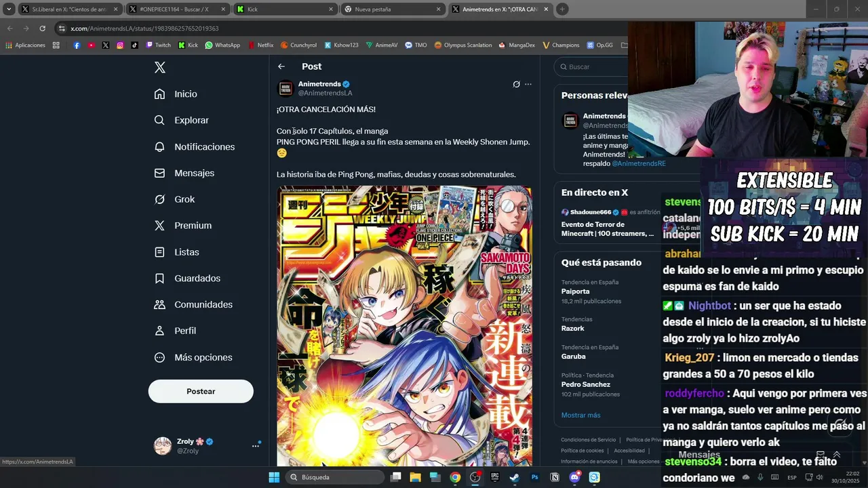The image size is (868, 488).
Task: Open a new browser tab
Action: (562, 9)
